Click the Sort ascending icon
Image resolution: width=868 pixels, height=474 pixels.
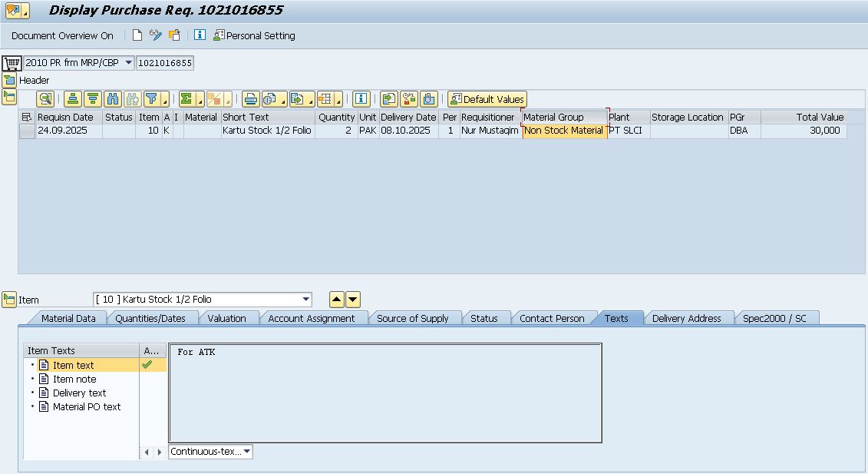73,99
